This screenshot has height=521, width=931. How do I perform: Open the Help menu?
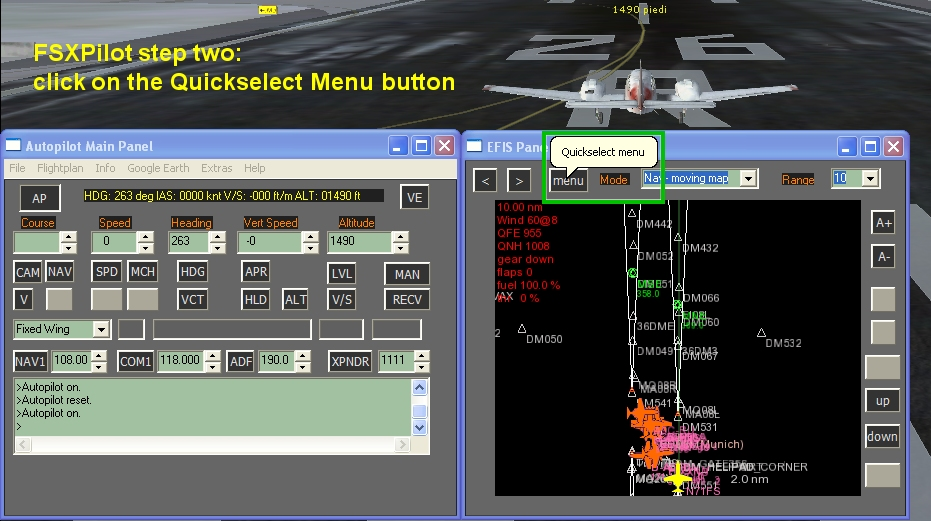pos(254,168)
